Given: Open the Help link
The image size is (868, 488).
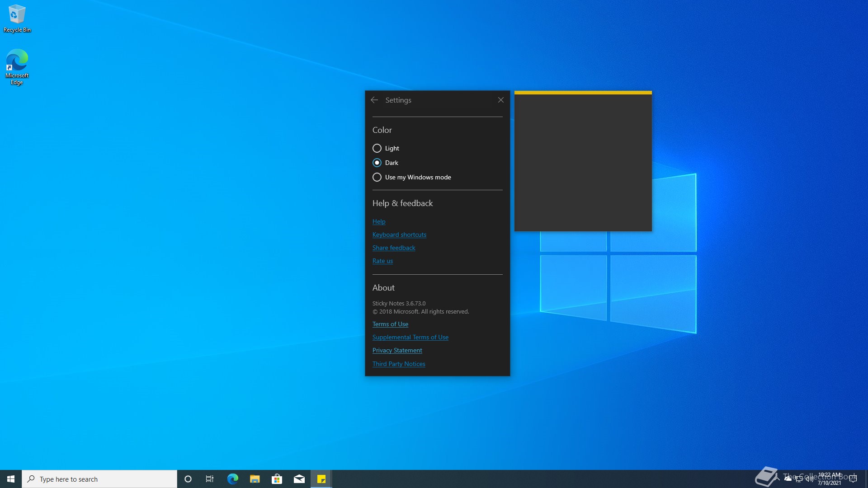Looking at the screenshot, I should (x=379, y=221).
